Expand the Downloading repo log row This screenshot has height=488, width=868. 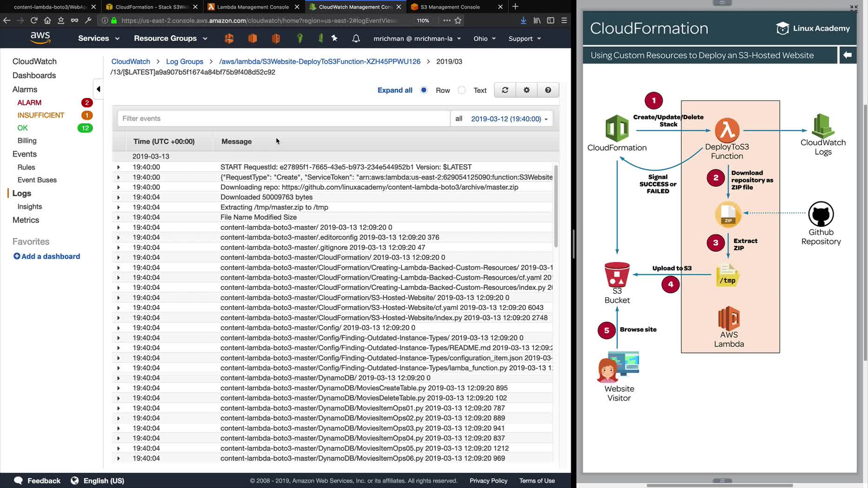118,187
